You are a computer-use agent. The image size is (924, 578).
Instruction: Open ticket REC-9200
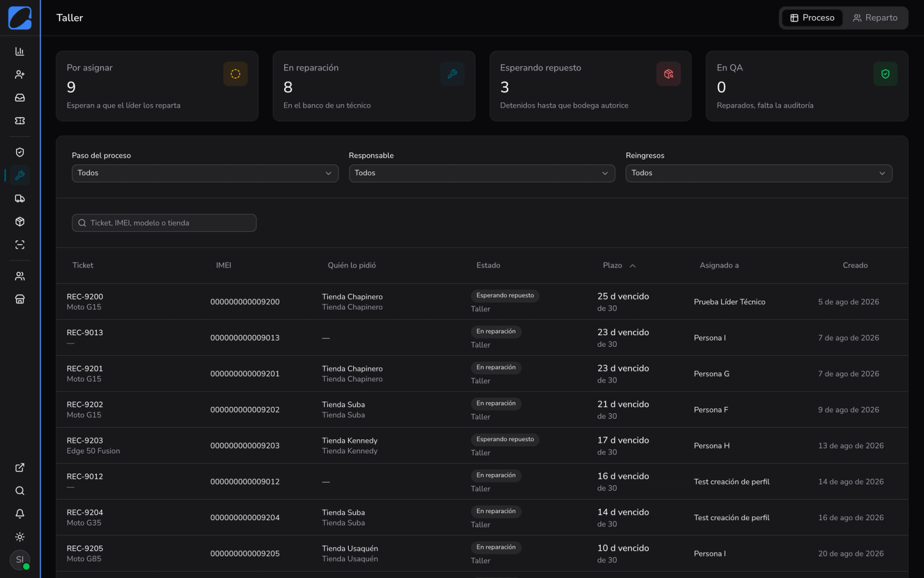click(x=85, y=297)
